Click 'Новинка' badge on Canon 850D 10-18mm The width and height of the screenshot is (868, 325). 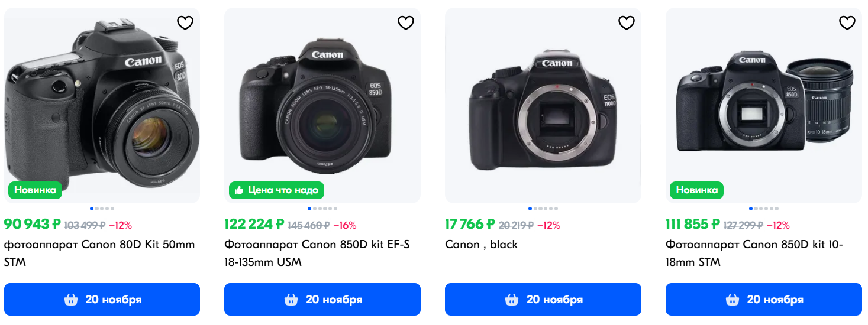pos(696,190)
